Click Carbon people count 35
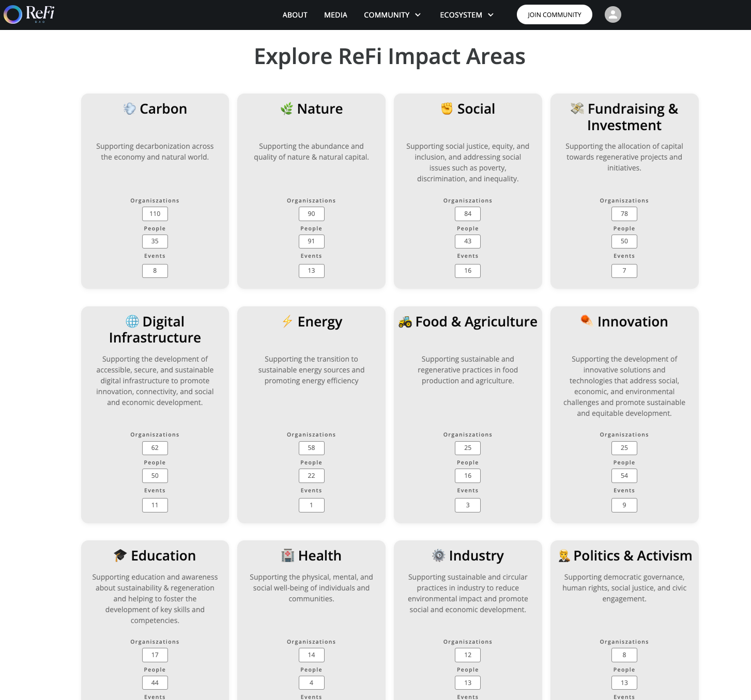 coord(155,241)
